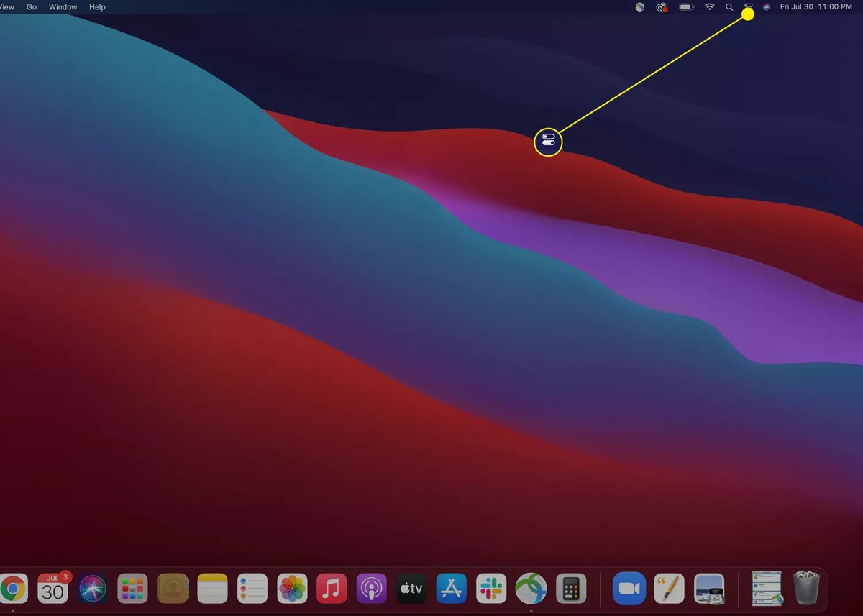Show the battery status menu
This screenshot has width=863, height=616.
686,7
